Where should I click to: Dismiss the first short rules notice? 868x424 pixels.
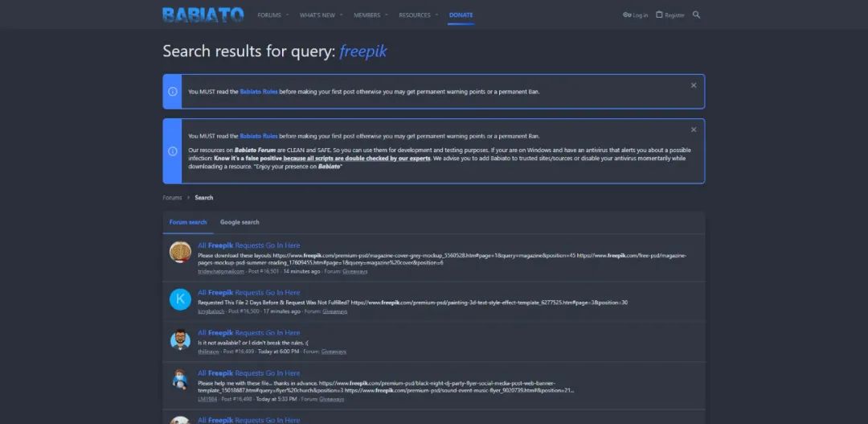coord(694,85)
